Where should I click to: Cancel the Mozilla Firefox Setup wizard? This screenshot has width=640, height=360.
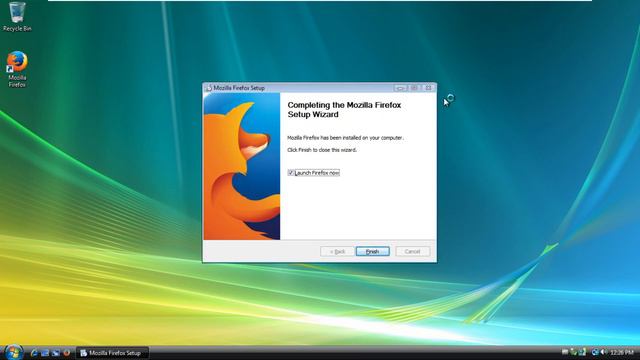tap(412, 251)
